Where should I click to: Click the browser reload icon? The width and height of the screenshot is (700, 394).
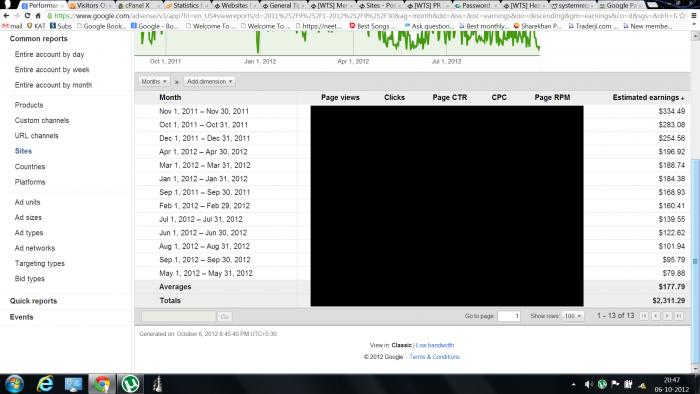coord(27,16)
